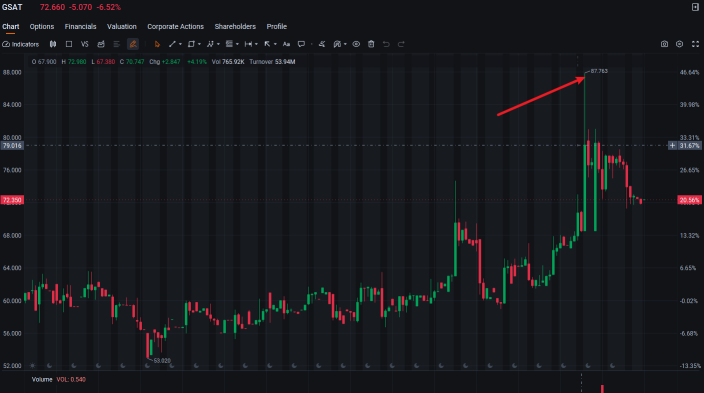This screenshot has width=704, height=393.
Task: Expand the wave pattern tool dropdown
Action: 218,44
